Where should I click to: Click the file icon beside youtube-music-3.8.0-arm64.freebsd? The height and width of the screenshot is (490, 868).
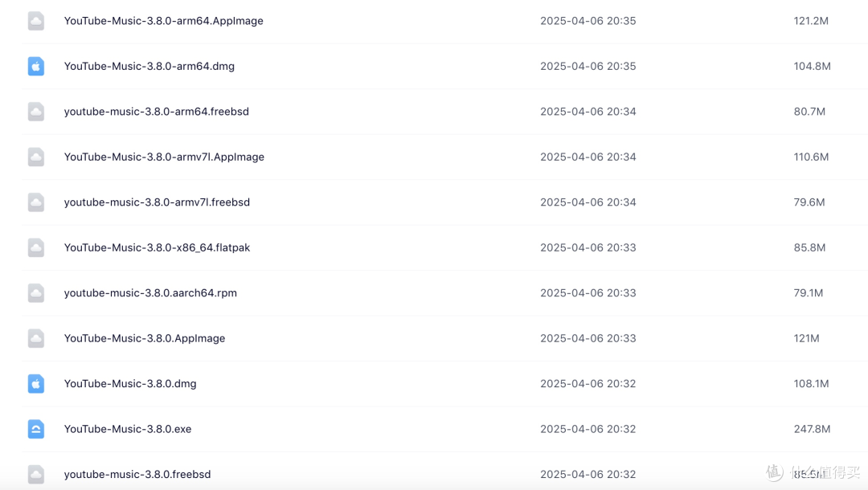point(36,112)
